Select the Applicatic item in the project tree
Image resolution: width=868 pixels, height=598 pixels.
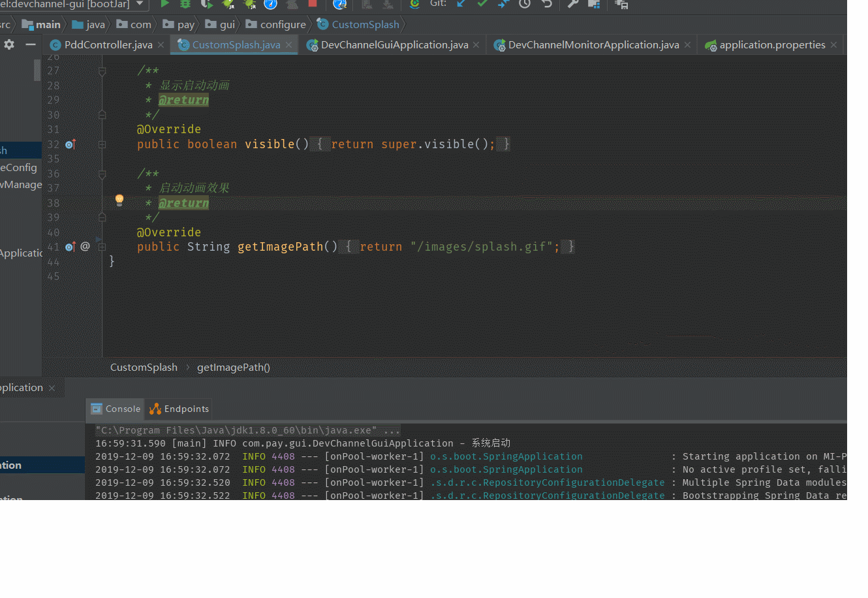click(x=21, y=253)
